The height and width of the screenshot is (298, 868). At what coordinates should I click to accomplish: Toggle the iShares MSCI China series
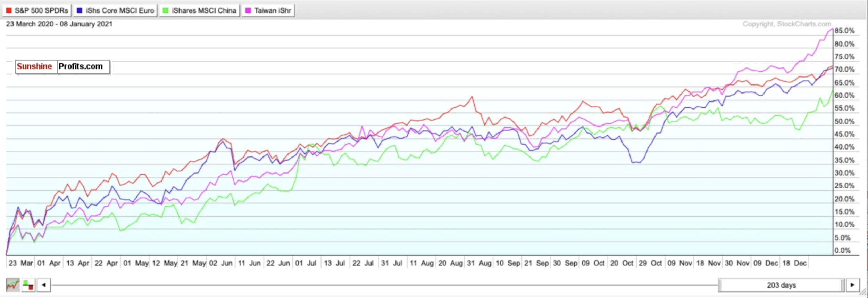click(200, 10)
